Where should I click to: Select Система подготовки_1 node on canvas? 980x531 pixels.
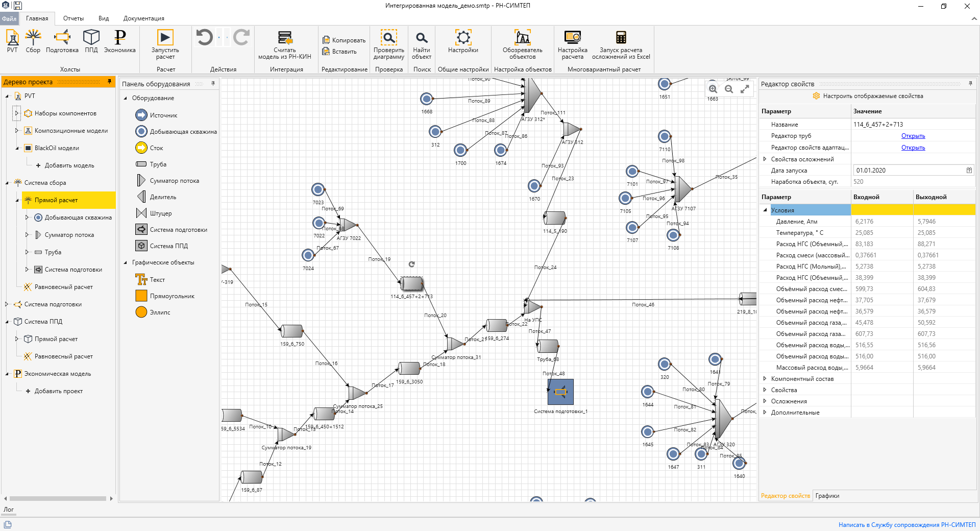pyautogui.click(x=560, y=392)
